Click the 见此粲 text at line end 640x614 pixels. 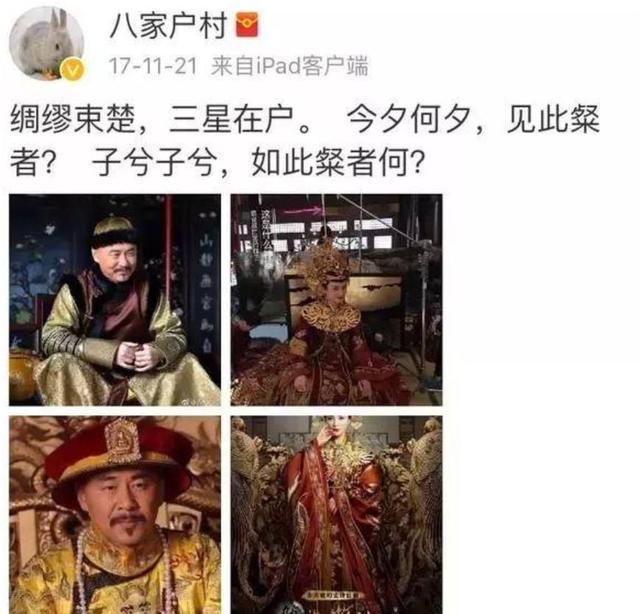(553, 120)
